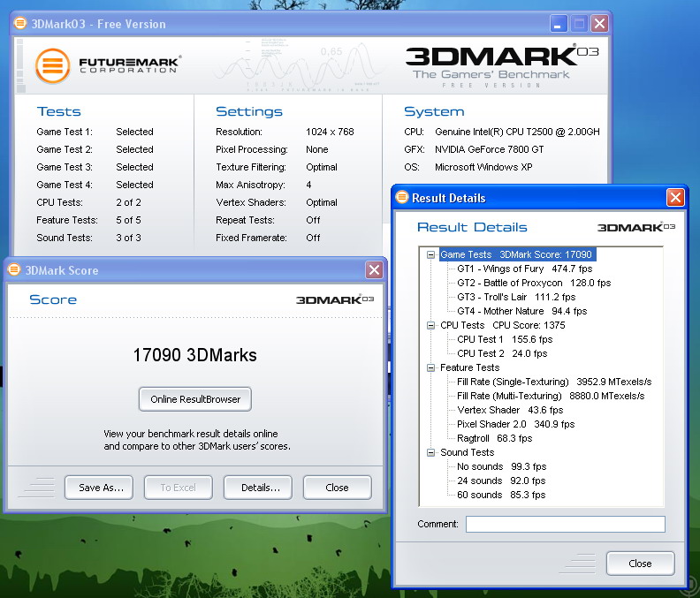Click the Comment input field
The height and width of the screenshot is (598, 700).
click(x=565, y=524)
